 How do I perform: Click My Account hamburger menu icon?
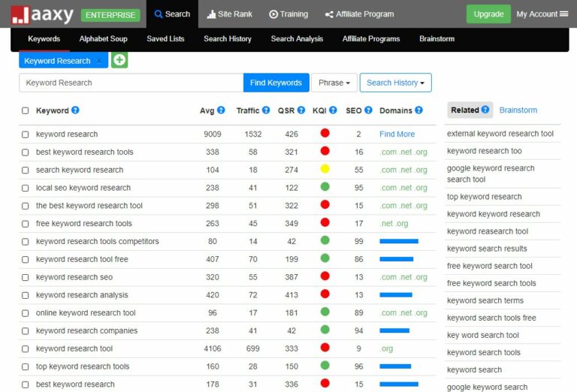pos(563,14)
